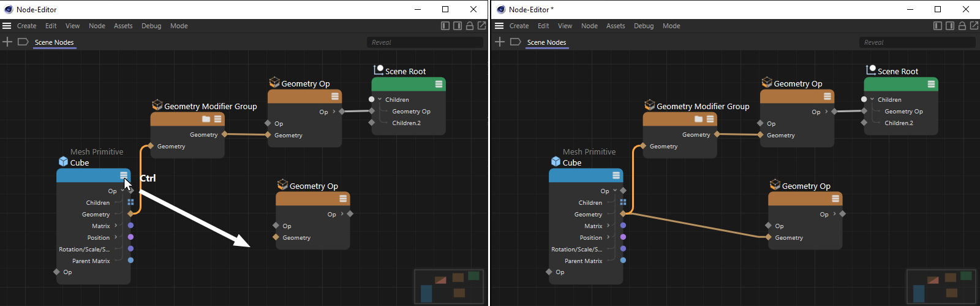Click the plus icon in the right window's tab bar

pyautogui.click(x=500, y=42)
